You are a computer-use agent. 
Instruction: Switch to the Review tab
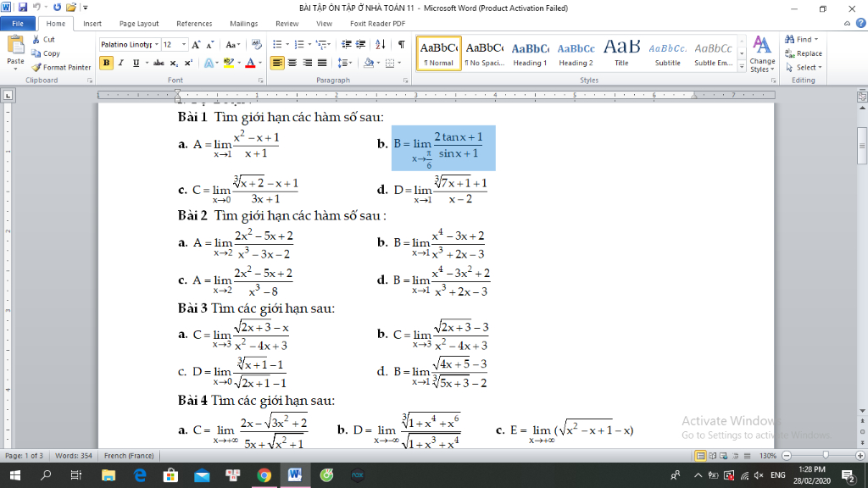click(287, 24)
